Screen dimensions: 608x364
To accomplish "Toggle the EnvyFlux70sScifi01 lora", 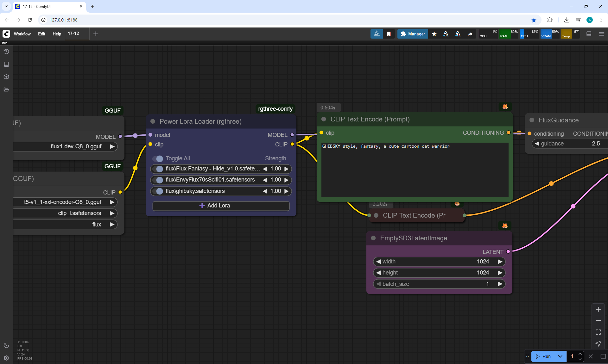I will (x=158, y=180).
